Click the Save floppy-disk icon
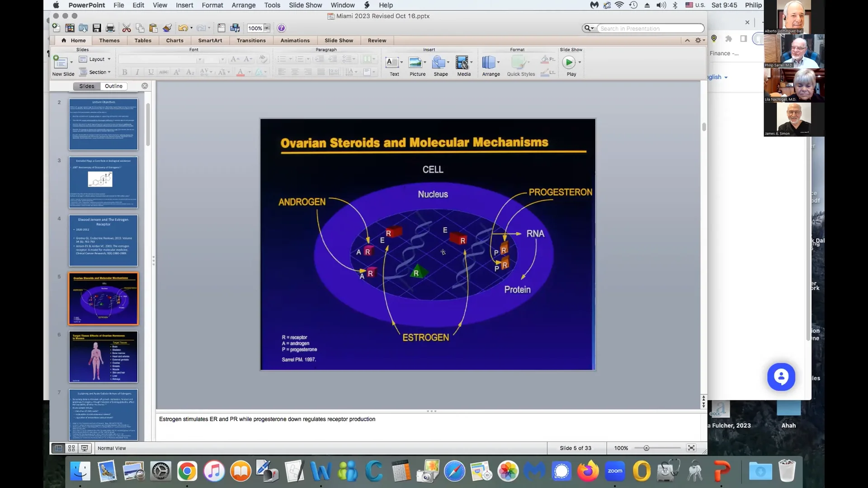Image resolution: width=868 pixels, height=488 pixels. [97, 28]
